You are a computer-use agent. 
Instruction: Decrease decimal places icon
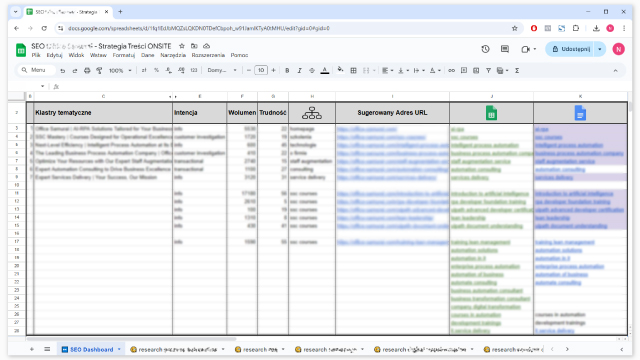(x=169, y=70)
